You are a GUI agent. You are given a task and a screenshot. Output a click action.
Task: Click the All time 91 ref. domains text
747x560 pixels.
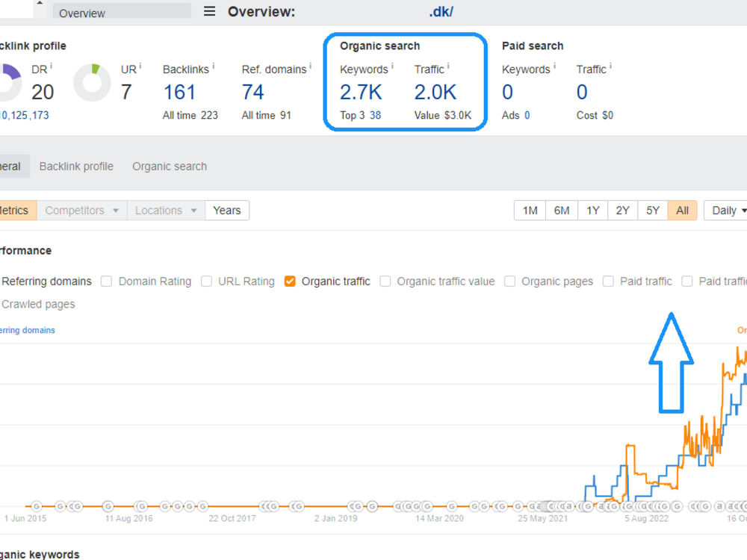click(x=267, y=115)
